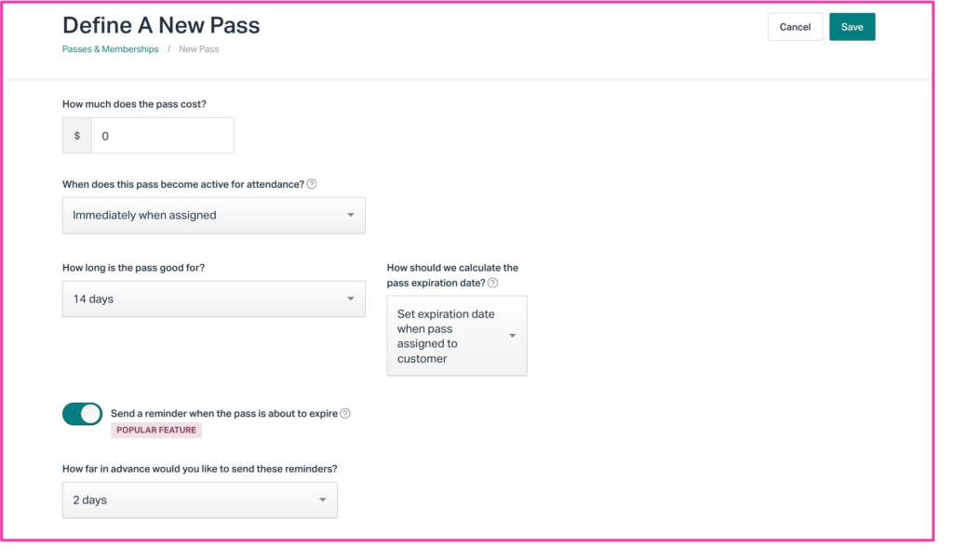Open the "Immediately when assigned" dropdown

(x=213, y=215)
